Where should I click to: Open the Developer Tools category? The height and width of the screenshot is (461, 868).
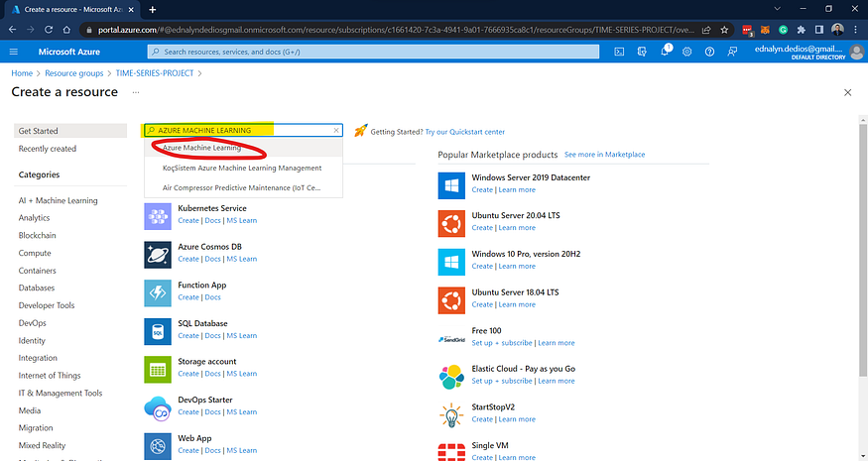(47, 305)
